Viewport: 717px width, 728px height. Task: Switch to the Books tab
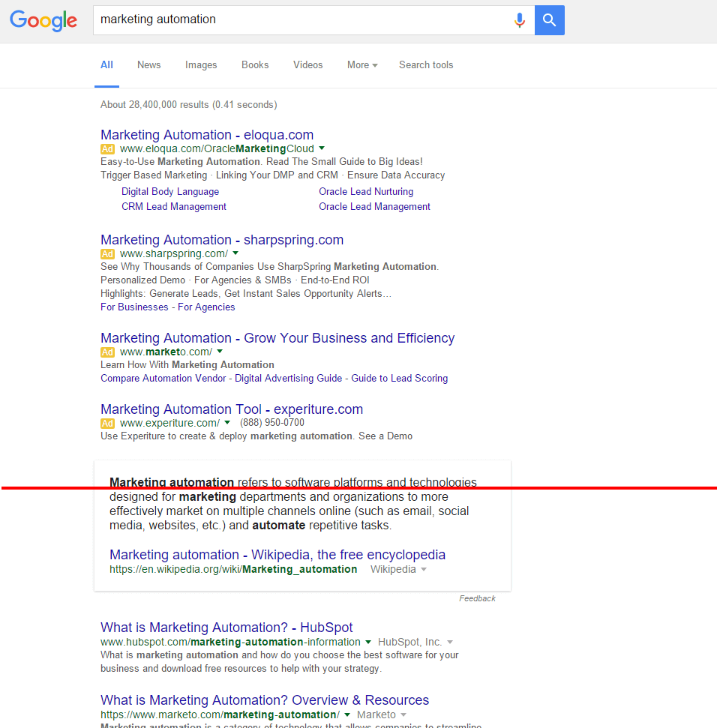(255, 65)
